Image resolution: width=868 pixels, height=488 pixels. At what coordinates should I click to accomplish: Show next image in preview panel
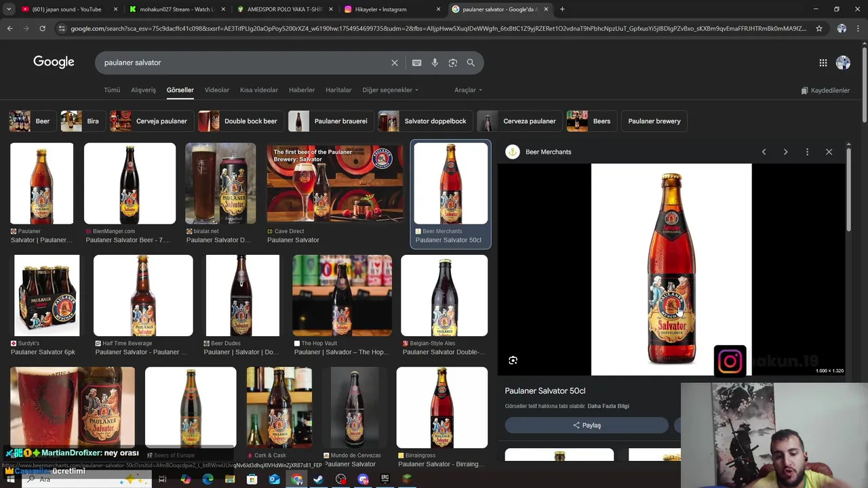(786, 152)
